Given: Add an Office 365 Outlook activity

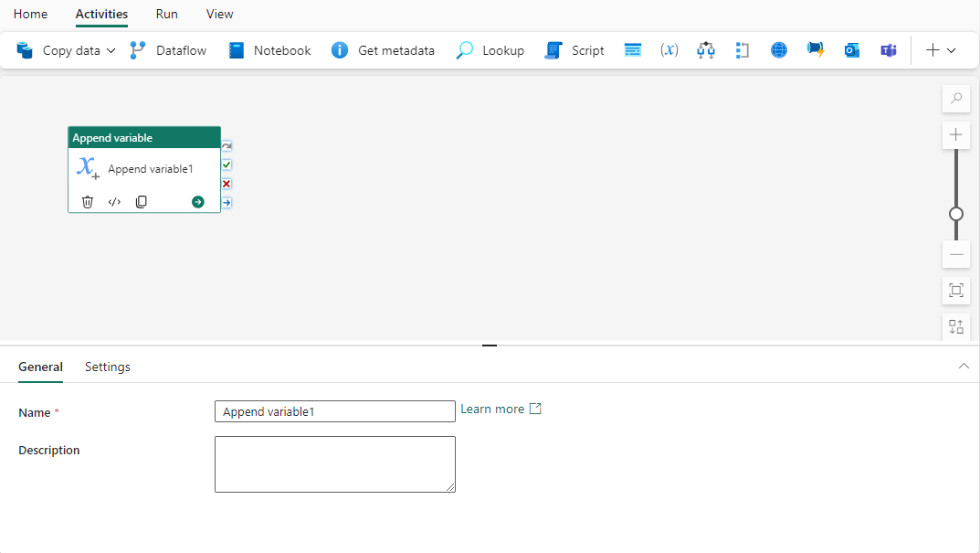Looking at the screenshot, I should pos(851,50).
